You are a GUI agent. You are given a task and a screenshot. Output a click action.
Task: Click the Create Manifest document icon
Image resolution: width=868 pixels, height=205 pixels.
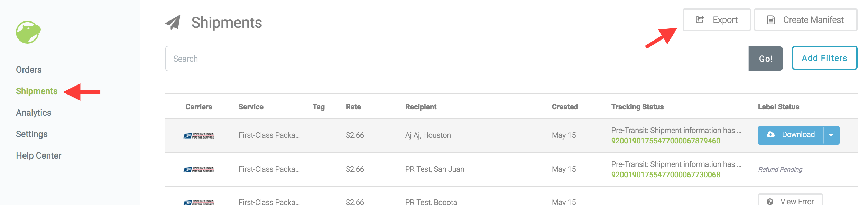point(771,20)
